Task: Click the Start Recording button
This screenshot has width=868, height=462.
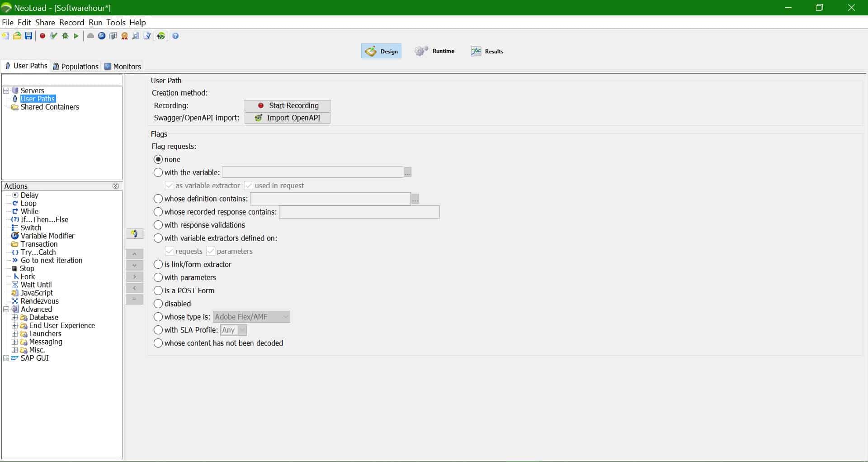Action: click(x=288, y=105)
